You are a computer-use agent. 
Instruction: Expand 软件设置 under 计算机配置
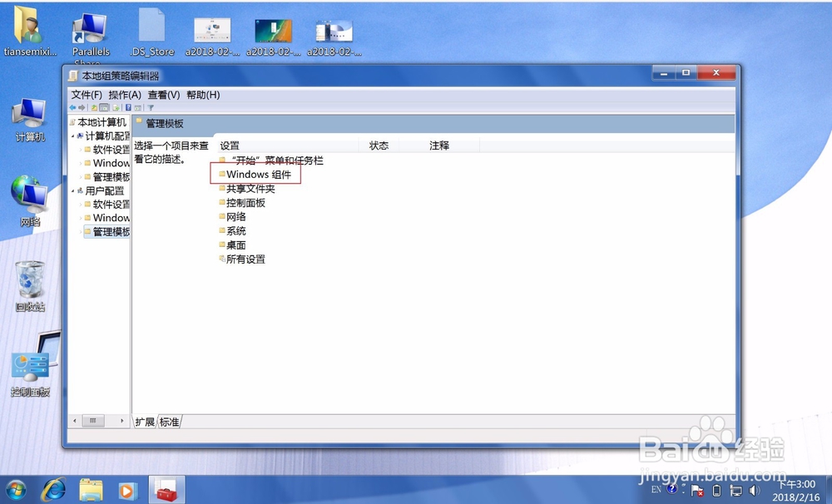click(81, 150)
